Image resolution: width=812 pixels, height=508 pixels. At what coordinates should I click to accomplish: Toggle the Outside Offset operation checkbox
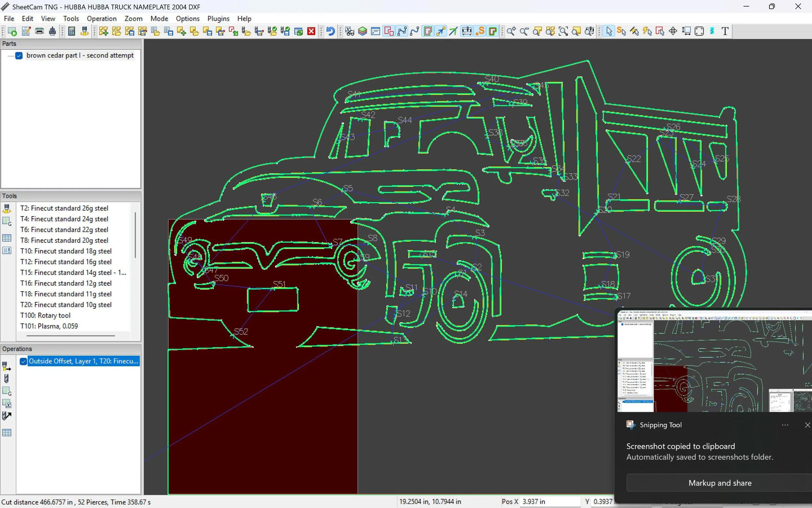[x=23, y=361]
